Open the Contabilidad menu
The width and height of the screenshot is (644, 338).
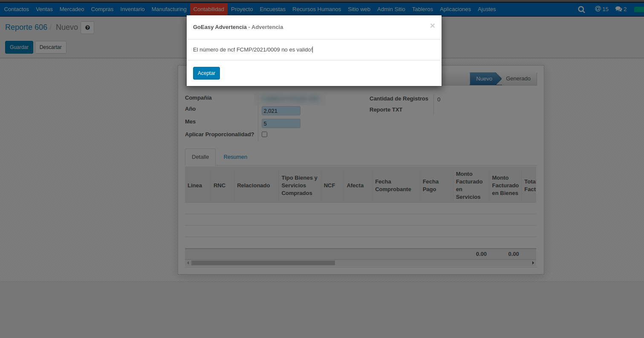[209, 9]
